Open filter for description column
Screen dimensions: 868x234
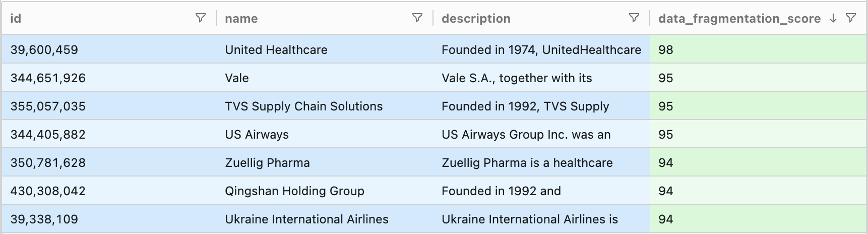pos(634,18)
